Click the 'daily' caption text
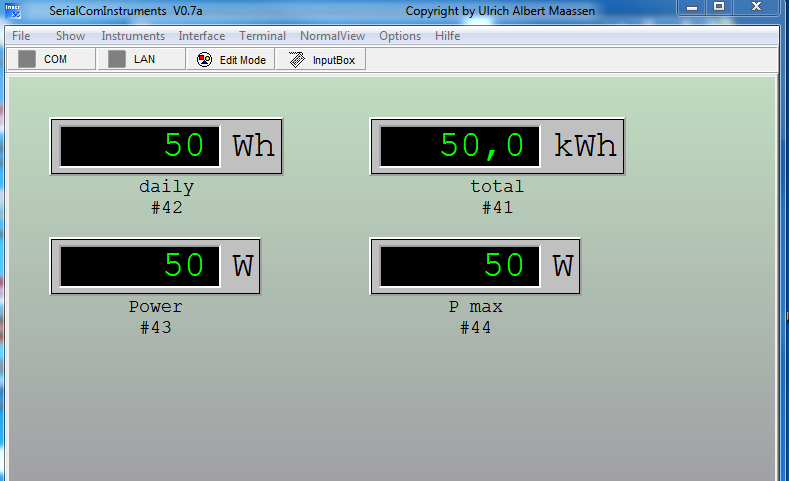 click(167, 187)
